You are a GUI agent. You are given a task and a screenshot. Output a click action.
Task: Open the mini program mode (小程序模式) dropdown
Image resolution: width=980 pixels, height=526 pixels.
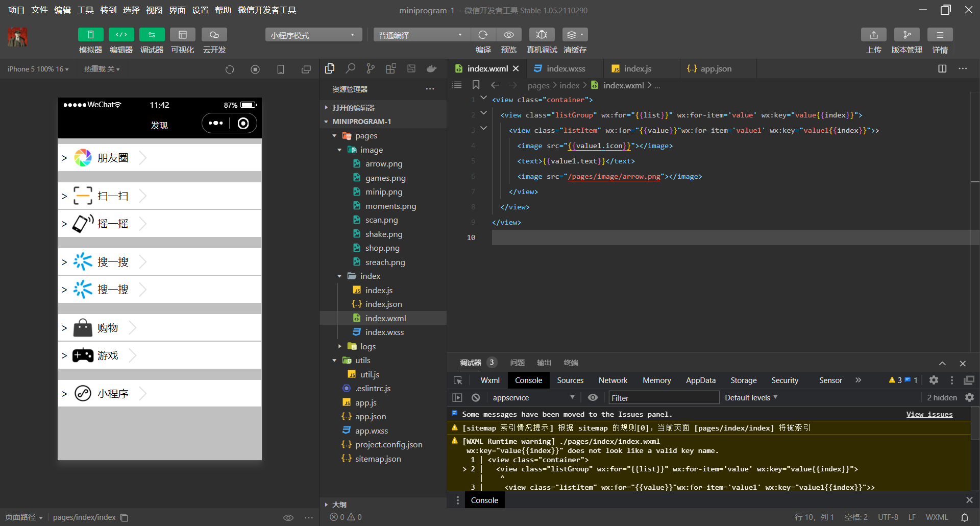(x=313, y=35)
